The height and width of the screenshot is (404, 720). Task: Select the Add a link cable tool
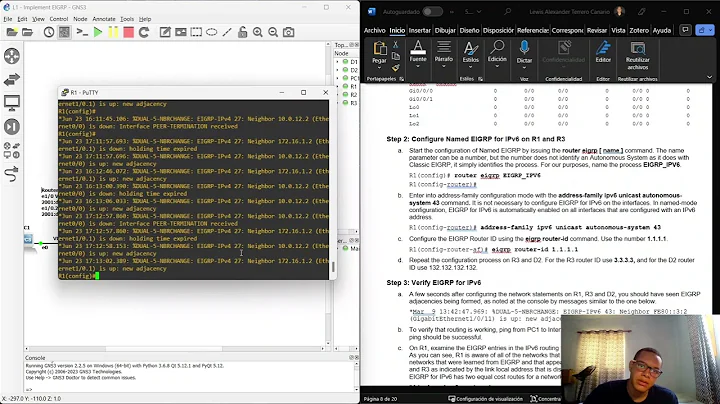pyautogui.click(x=12, y=174)
